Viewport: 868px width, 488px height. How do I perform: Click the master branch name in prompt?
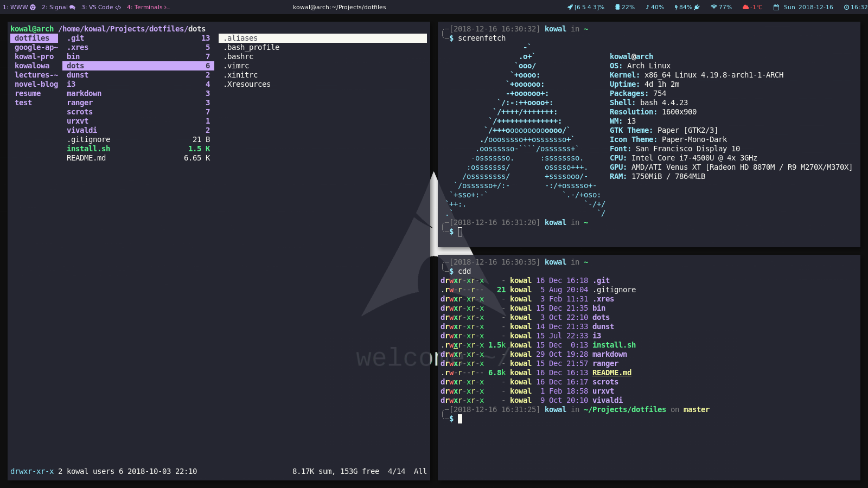tap(697, 409)
